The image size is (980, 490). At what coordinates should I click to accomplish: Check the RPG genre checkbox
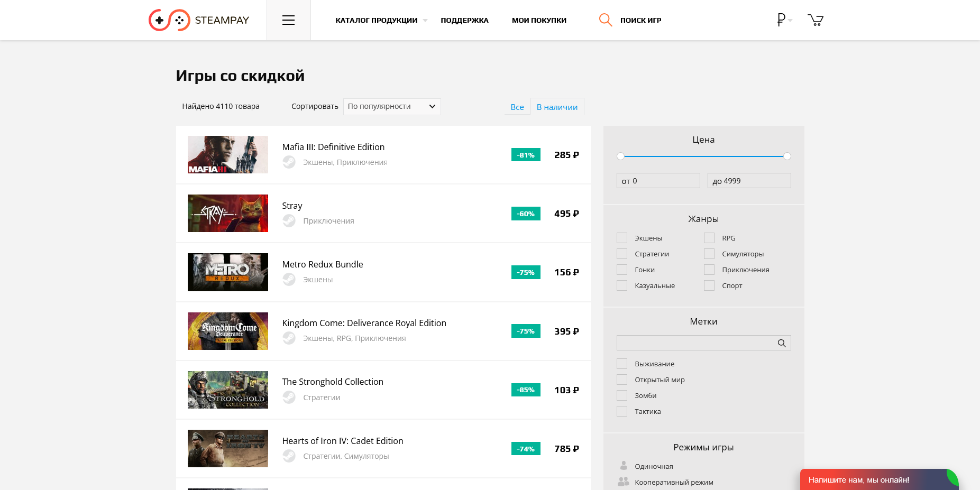[x=709, y=238]
